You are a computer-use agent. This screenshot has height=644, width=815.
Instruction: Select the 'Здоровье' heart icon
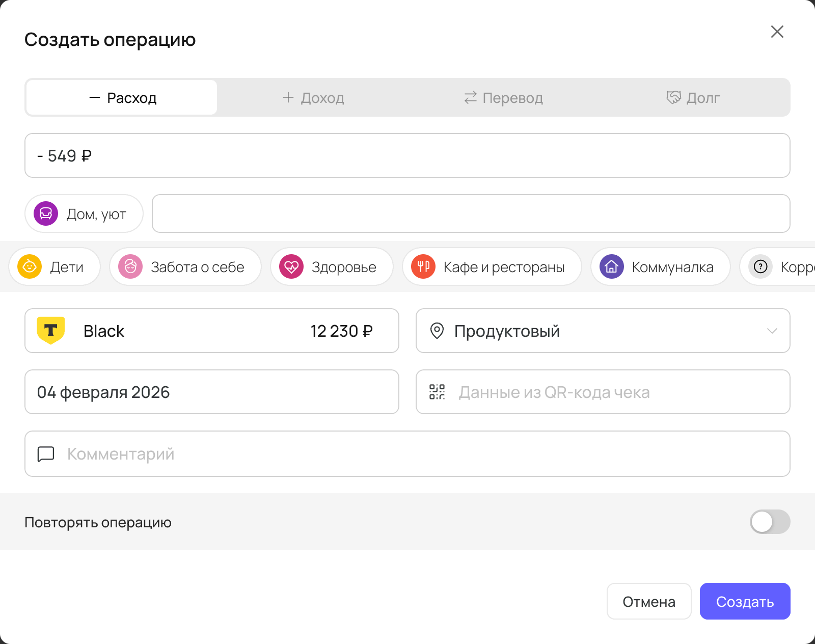pos(292,266)
